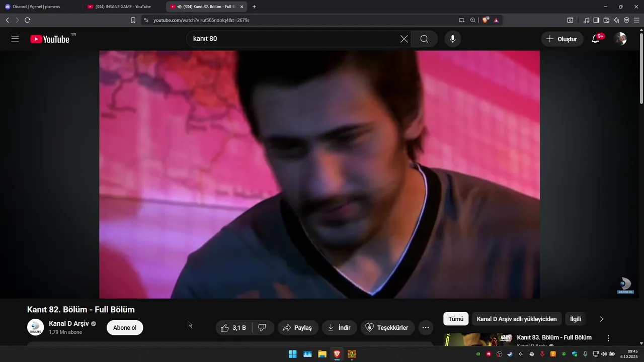Go forward in browser history

pyautogui.click(x=17, y=20)
